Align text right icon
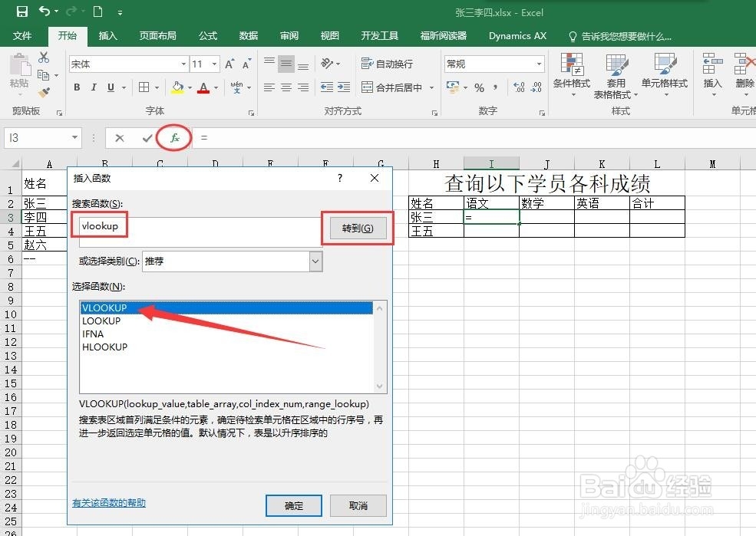Viewport: 756px width, 536px height. tap(303, 87)
